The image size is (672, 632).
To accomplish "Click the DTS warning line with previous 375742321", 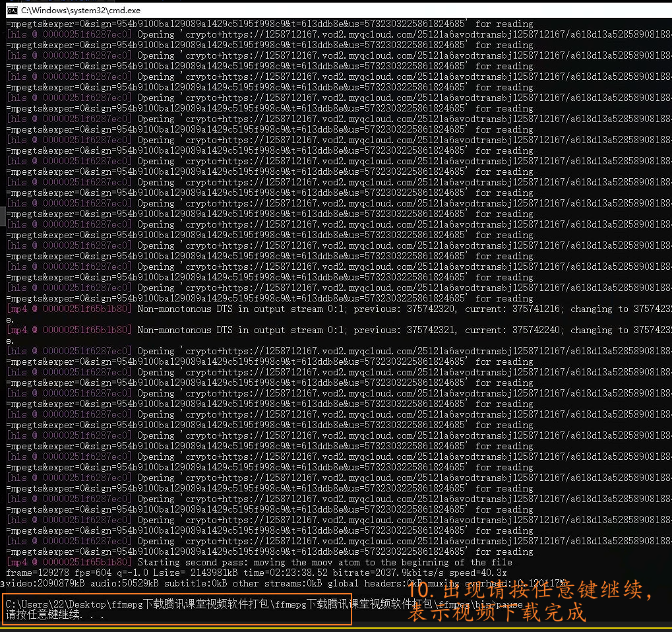I will point(338,330).
